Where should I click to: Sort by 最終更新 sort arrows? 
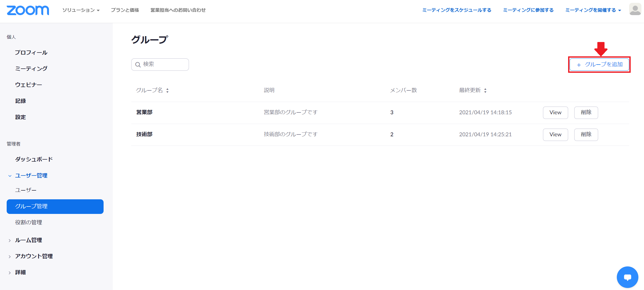coord(485,90)
